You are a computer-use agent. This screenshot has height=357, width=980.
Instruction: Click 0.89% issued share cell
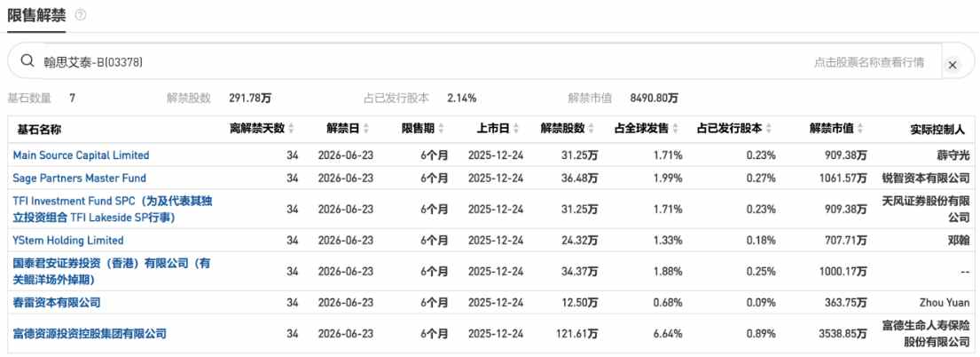(763, 333)
